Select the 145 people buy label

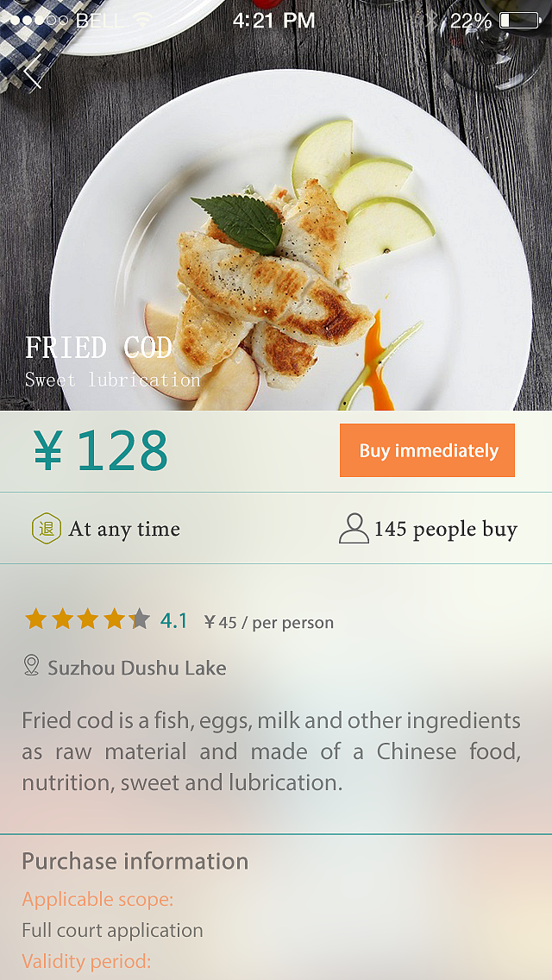445,529
